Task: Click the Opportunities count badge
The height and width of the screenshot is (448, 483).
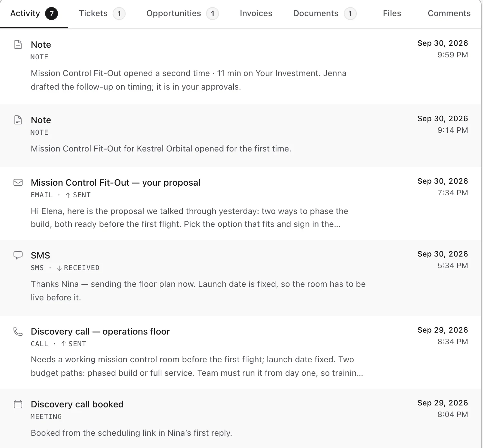Action: pyautogui.click(x=213, y=14)
